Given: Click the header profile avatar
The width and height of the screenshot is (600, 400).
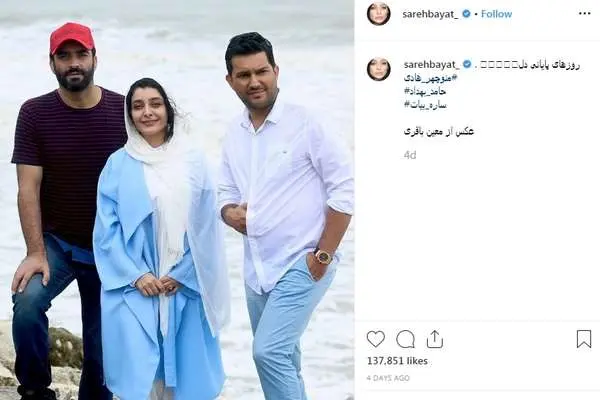Looking at the screenshot, I should pyautogui.click(x=378, y=14).
